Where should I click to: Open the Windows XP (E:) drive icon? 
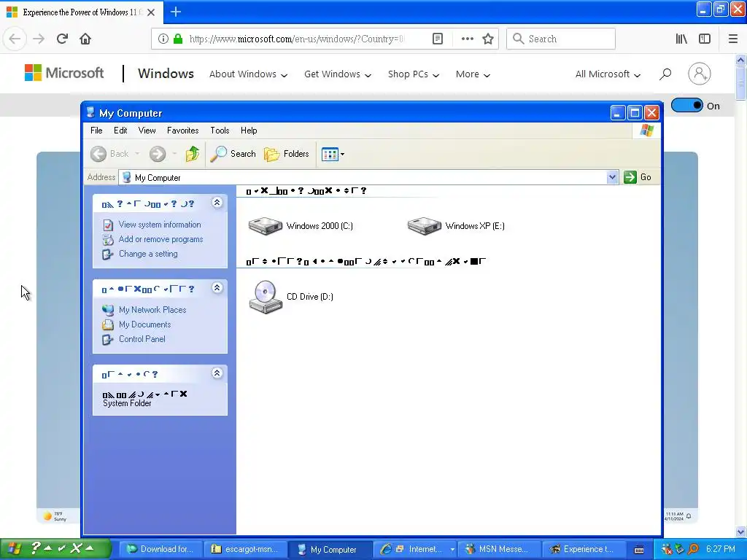pyautogui.click(x=425, y=226)
